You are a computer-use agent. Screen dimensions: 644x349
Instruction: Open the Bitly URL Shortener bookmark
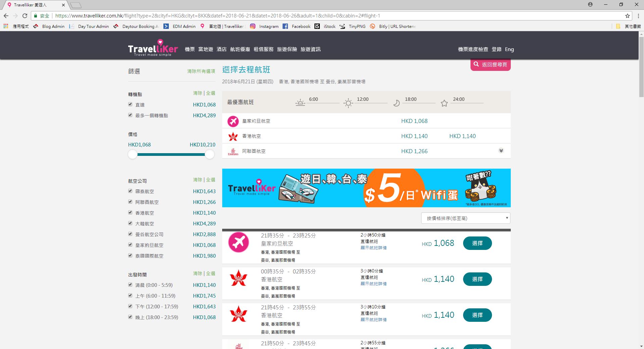tap(393, 26)
